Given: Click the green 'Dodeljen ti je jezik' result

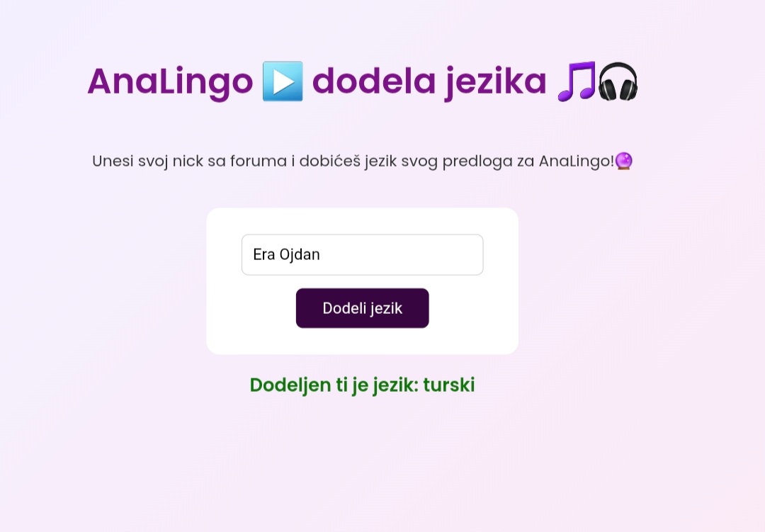Looking at the screenshot, I should (x=362, y=385).
